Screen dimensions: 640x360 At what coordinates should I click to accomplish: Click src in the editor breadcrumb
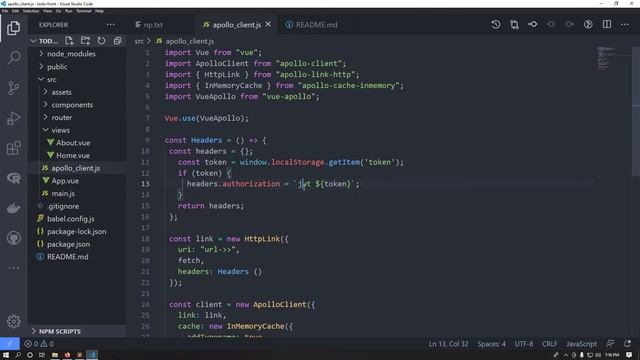click(139, 41)
